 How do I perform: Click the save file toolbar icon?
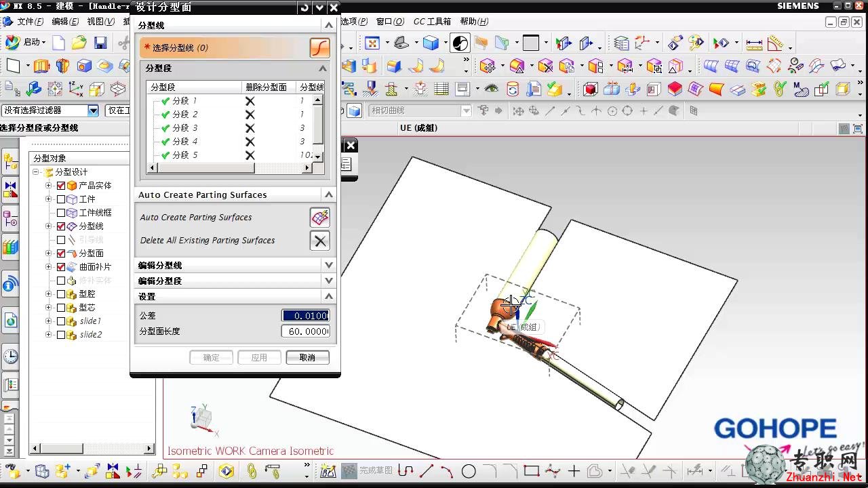point(100,43)
